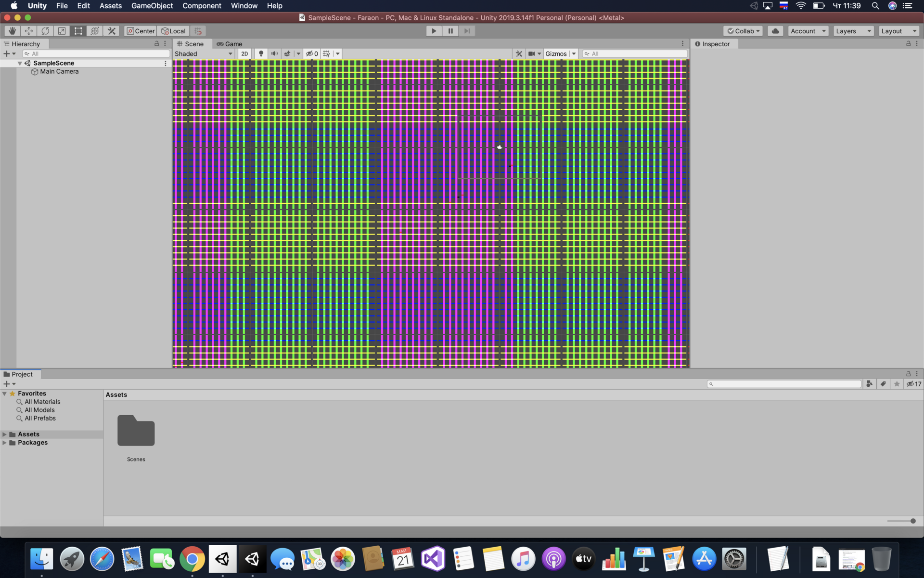Open SampleScene context options
This screenshot has width=924, height=578.
point(166,63)
